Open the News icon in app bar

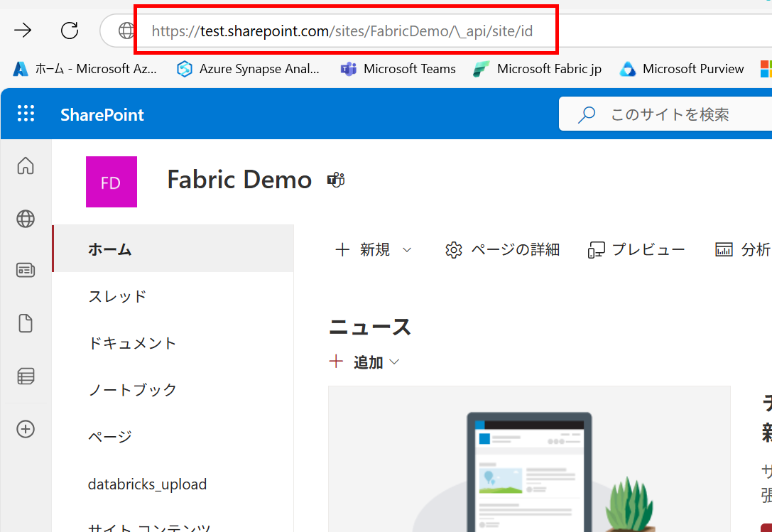click(x=26, y=270)
